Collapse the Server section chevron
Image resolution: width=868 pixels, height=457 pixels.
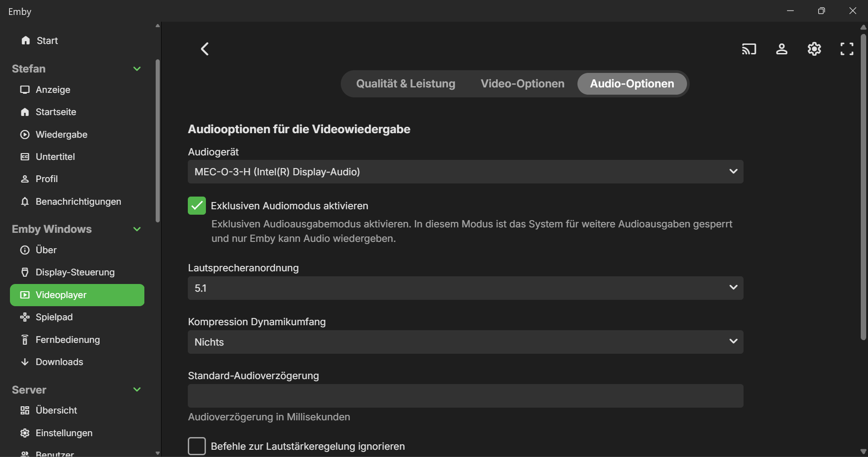click(x=137, y=390)
